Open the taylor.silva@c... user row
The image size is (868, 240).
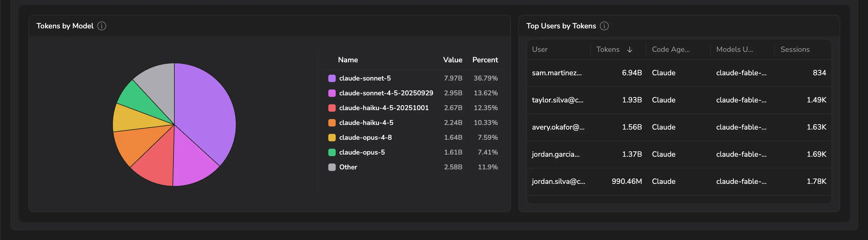click(x=679, y=100)
